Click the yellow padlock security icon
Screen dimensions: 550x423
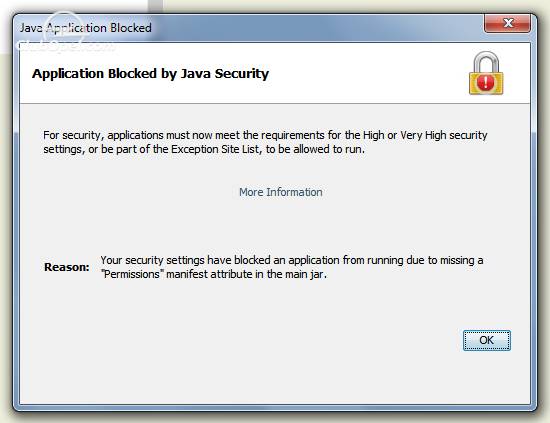pos(486,73)
